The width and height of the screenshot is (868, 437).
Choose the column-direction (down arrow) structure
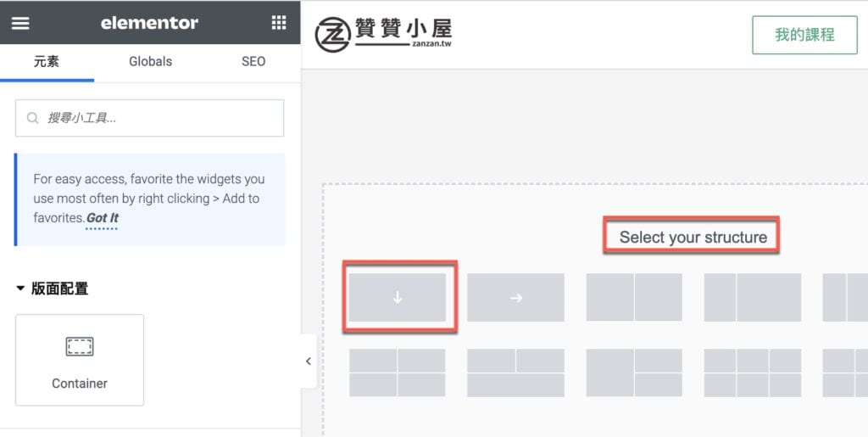coord(398,298)
